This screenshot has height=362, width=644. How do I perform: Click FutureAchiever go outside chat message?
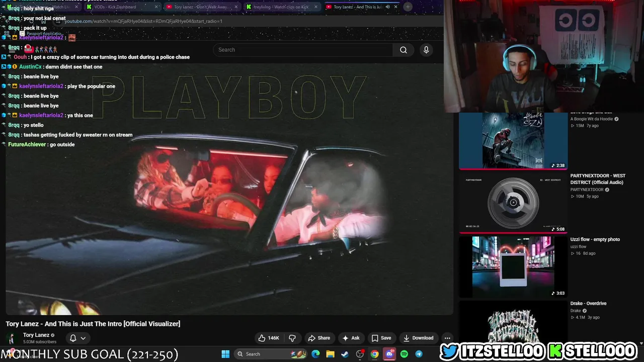(41, 144)
